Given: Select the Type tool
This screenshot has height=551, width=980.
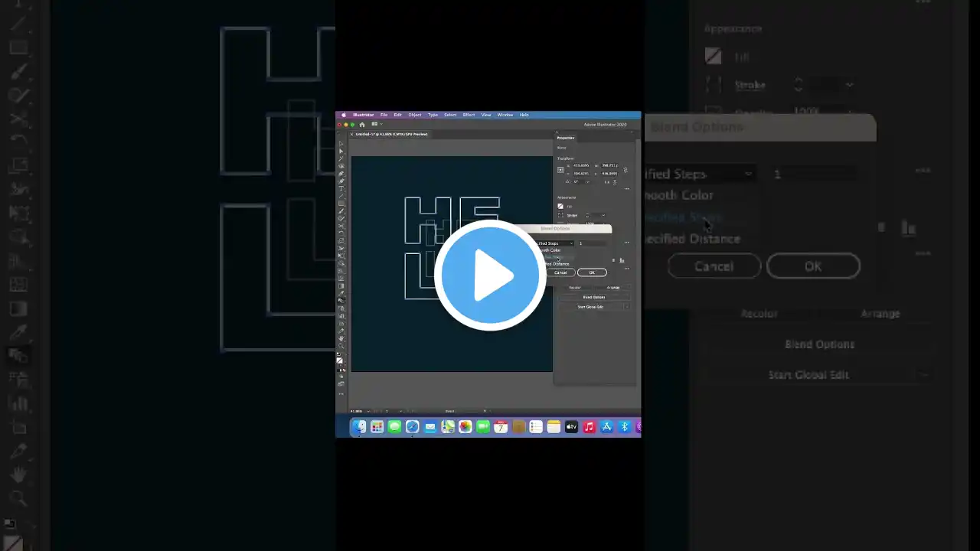Looking at the screenshot, I should point(341,188).
